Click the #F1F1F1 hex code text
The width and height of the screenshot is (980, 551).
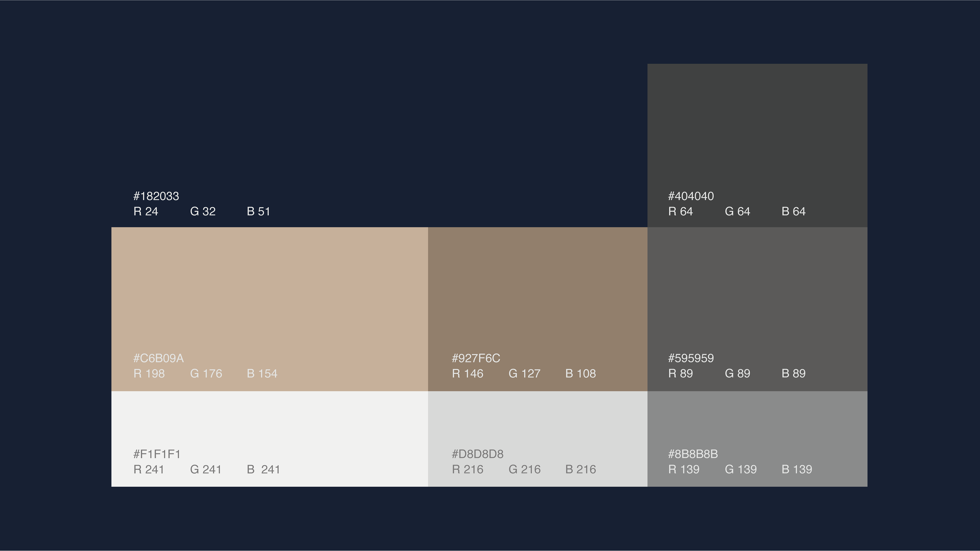point(157,454)
